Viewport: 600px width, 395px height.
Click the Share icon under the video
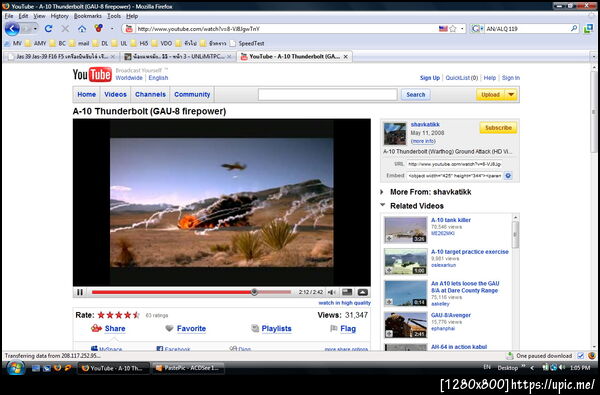coord(96,328)
